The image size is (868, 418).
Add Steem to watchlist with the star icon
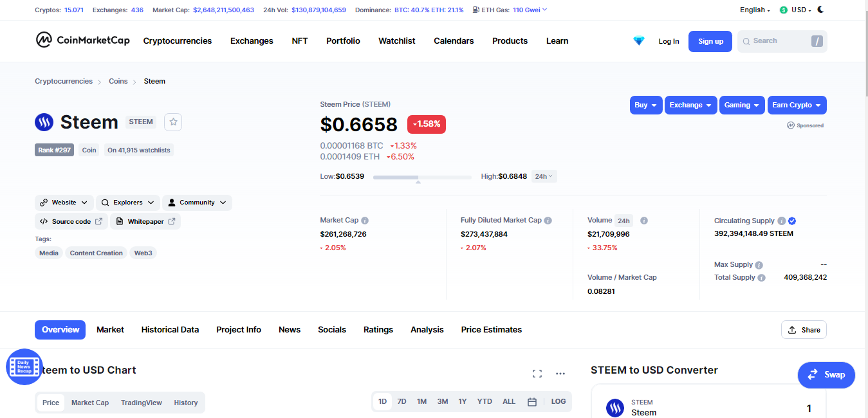tap(173, 122)
